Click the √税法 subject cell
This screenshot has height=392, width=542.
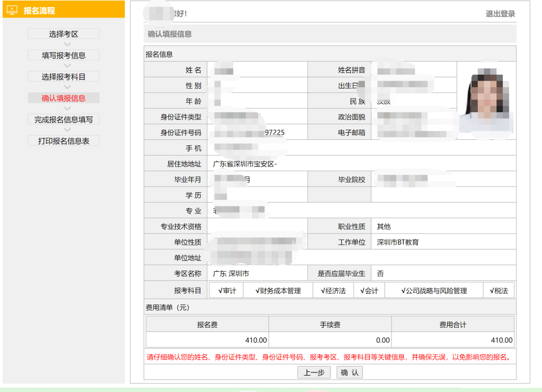point(499,291)
